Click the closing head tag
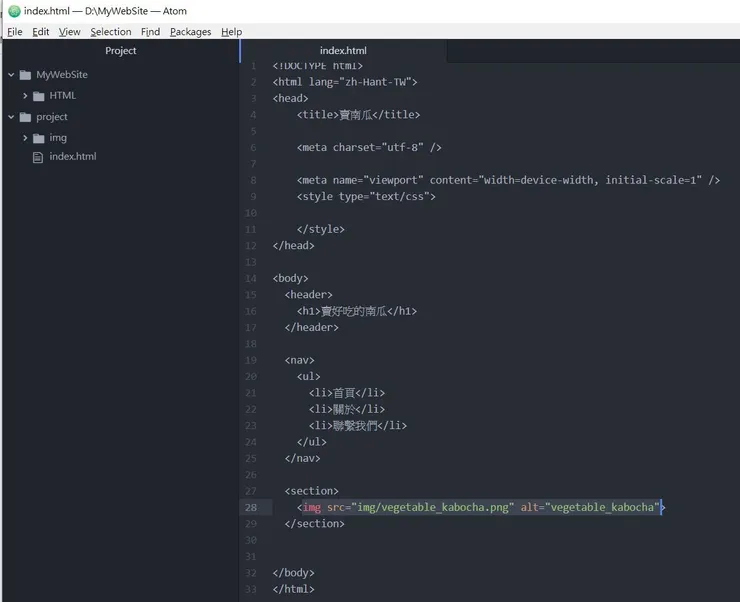 [293, 245]
